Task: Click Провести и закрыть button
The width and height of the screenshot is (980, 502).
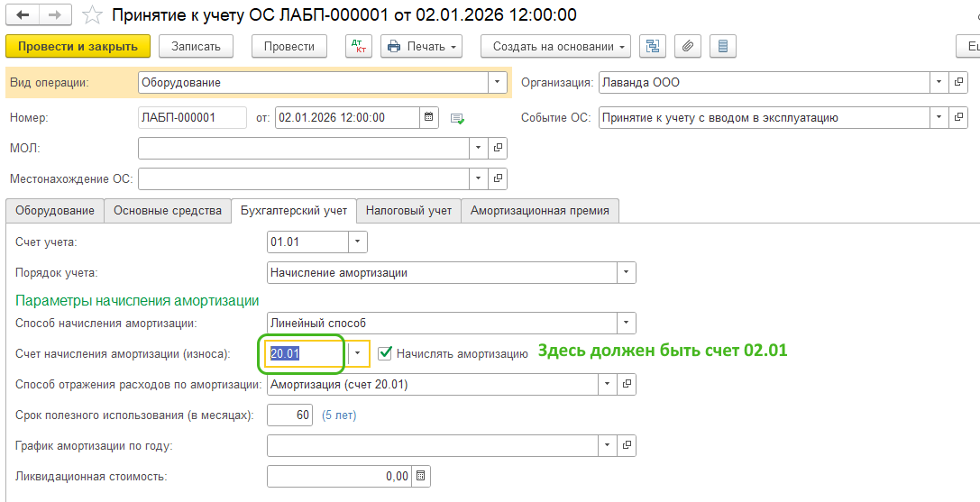Action: pyautogui.click(x=78, y=46)
